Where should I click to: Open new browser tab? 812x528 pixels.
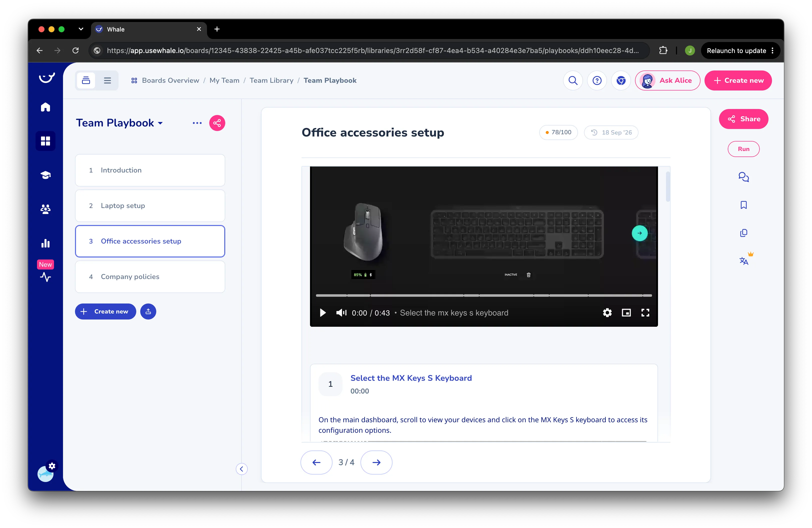click(x=217, y=29)
